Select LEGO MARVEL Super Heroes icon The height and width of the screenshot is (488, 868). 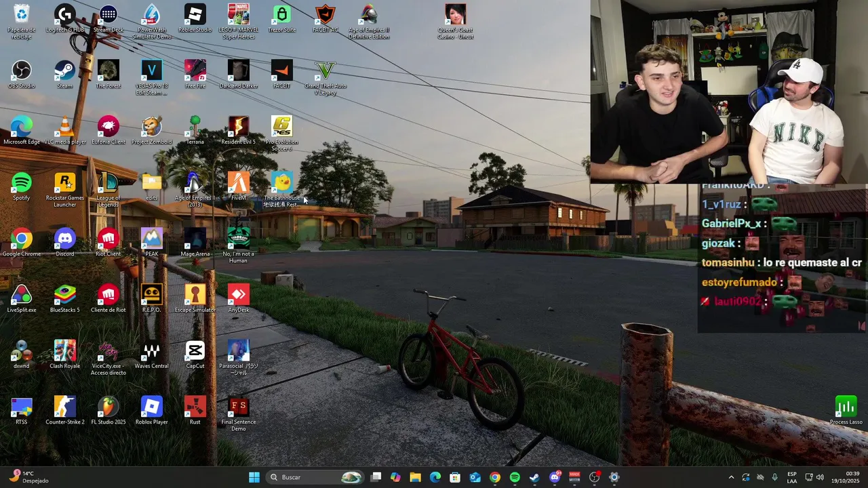click(x=239, y=22)
